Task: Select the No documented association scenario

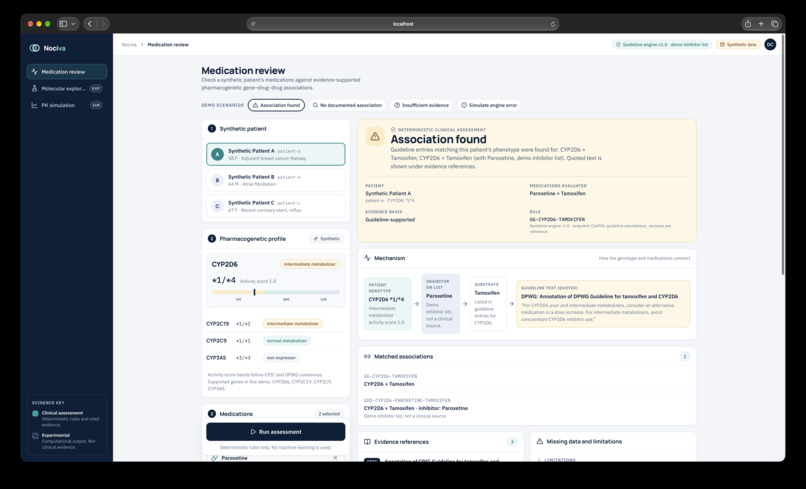Action: (x=347, y=105)
